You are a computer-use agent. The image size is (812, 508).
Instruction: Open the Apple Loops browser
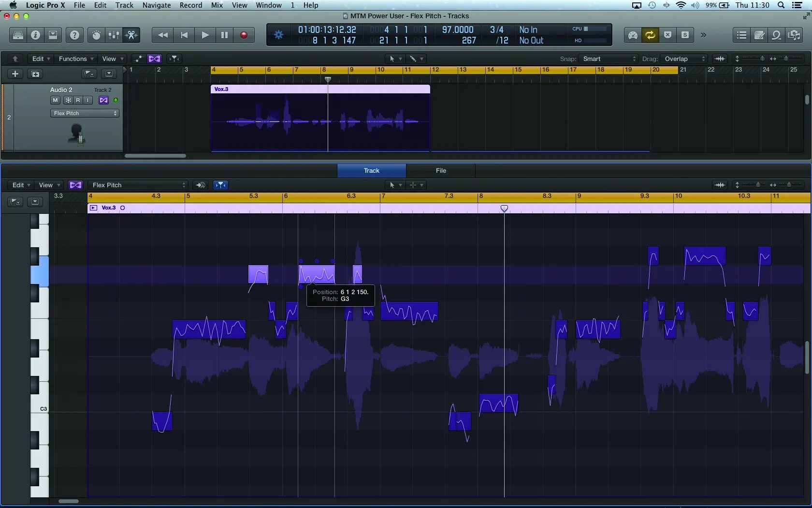pyautogui.click(x=776, y=35)
